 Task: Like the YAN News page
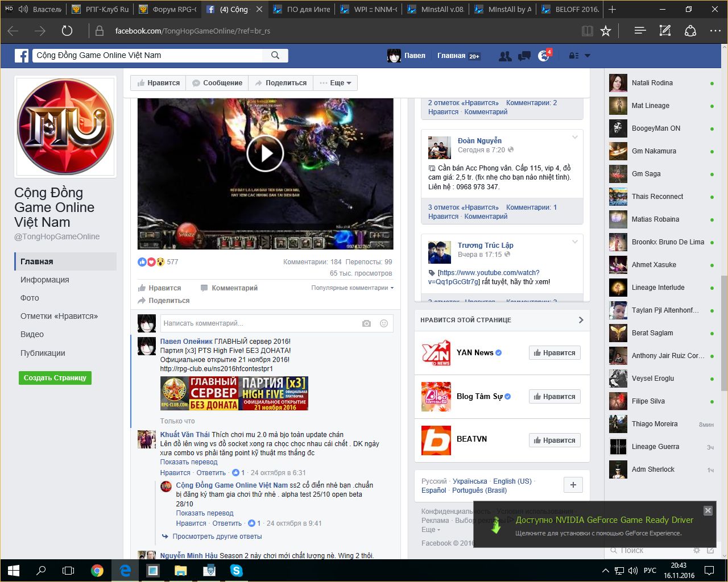[x=555, y=353]
